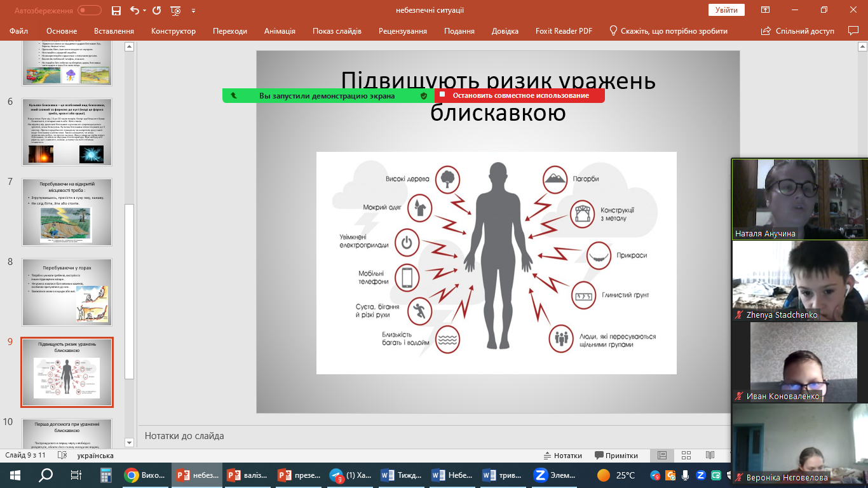Viewport: 868px width, 488px height.
Task: Toggle the Нотатки button in status bar
Action: point(562,456)
